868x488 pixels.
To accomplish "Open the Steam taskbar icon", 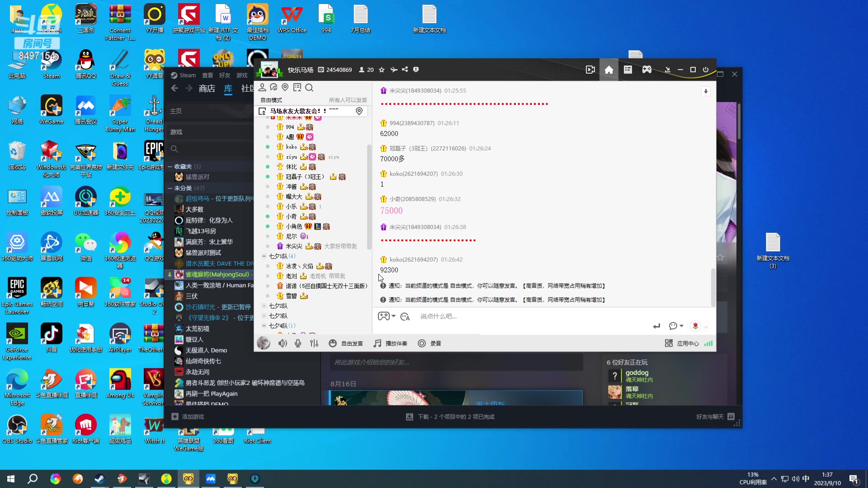I will [99, 479].
